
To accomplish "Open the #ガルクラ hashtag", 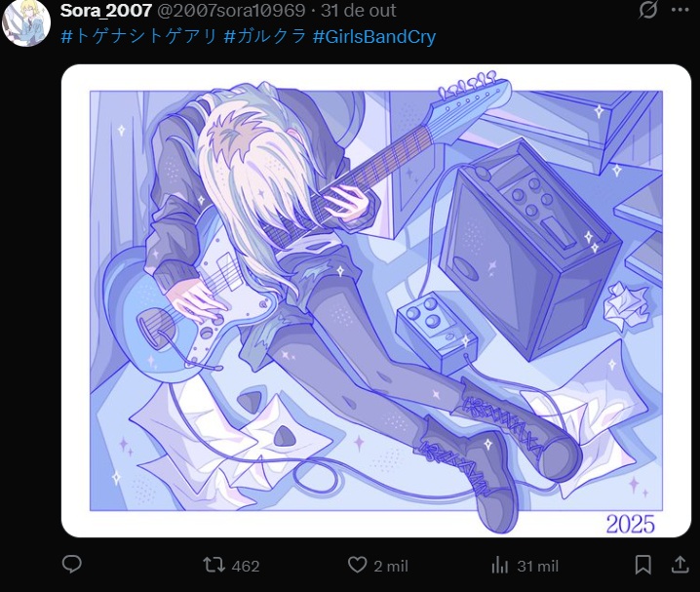I will pos(265,37).
